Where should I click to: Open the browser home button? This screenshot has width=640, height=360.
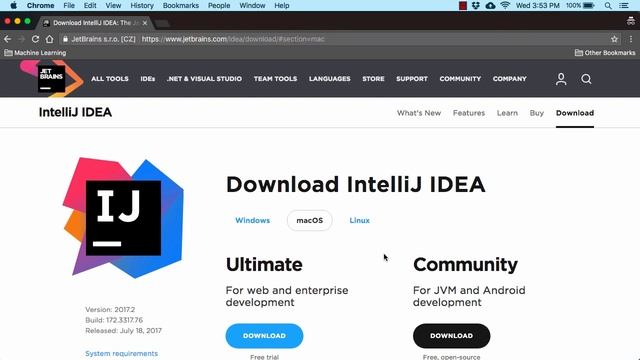coord(49,39)
